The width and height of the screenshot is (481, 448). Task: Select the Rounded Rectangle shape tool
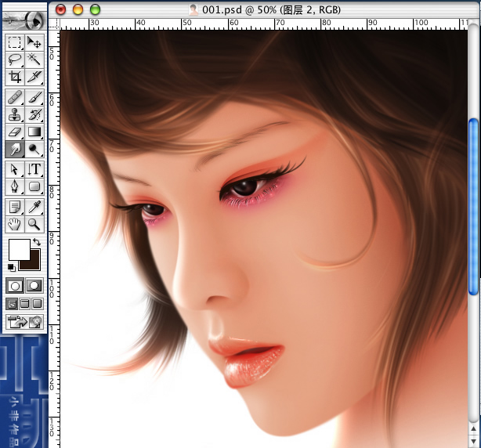point(34,186)
